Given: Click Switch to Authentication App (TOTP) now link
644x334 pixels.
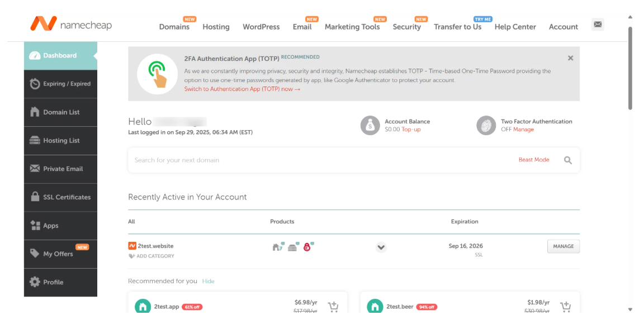Looking at the screenshot, I should coord(242,89).
